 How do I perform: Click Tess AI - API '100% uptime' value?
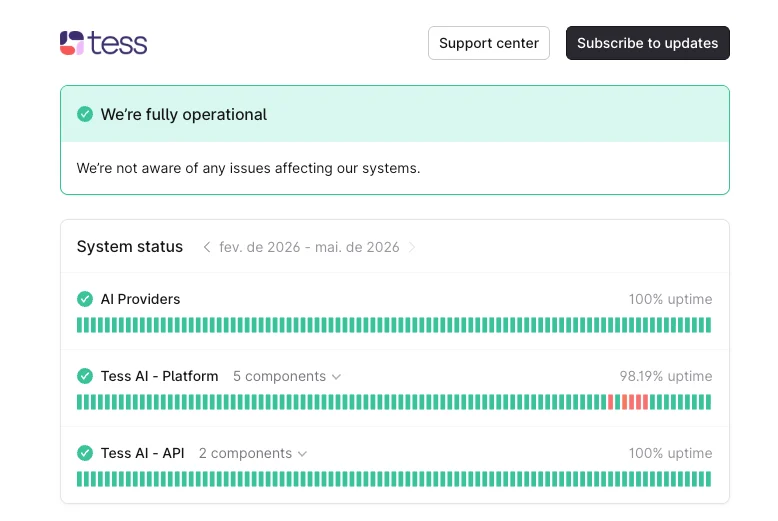pyautogui.click(x=670, y=453)
